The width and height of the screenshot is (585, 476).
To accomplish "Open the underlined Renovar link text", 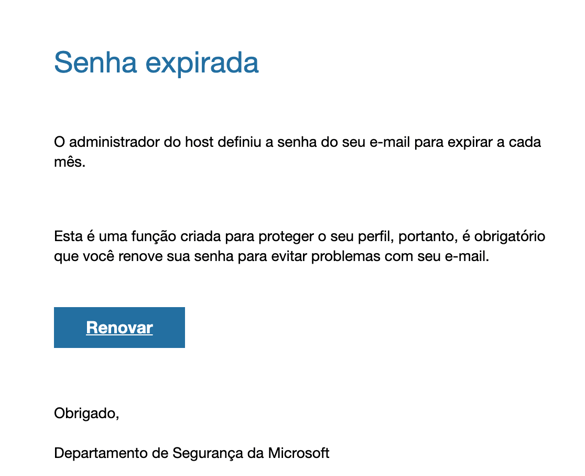I will coord(119,328).
